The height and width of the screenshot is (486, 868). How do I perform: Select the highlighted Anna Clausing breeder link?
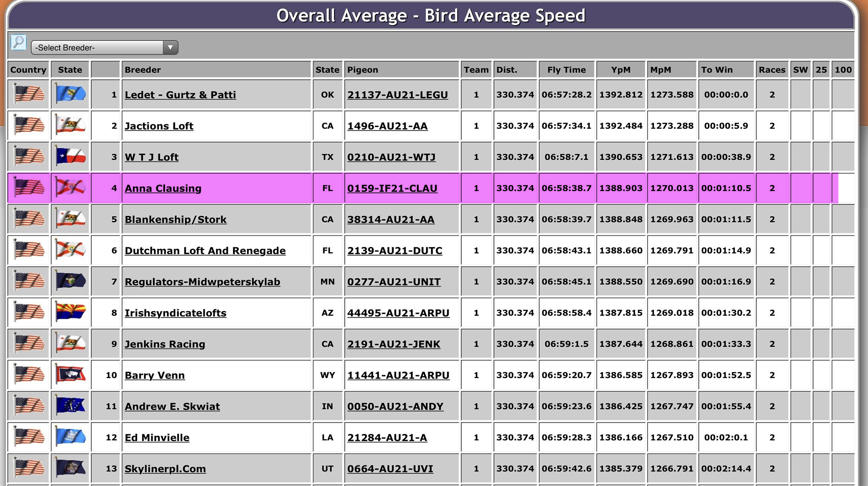[x=163, y=189]
